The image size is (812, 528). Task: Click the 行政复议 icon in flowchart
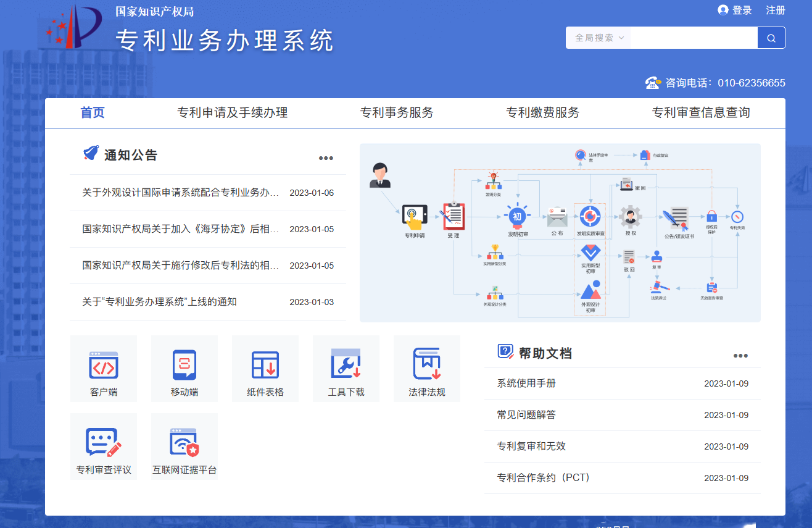pyautogui.click(x=645, y=156)
